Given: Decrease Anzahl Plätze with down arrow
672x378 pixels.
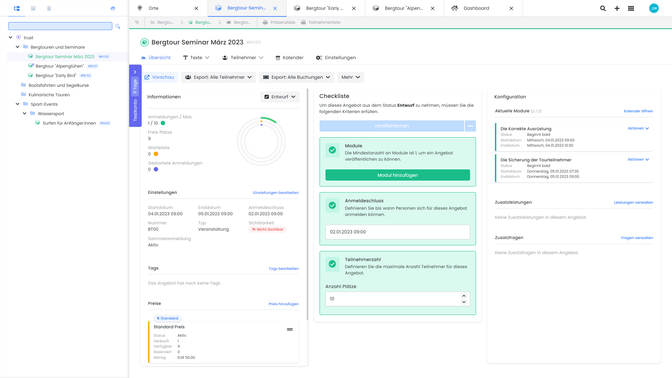Looking at the screenshot, I should click(x=464, y=302).
